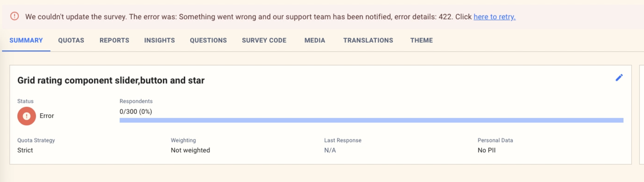Screen dimensions: 644x182
Task: Go to the Theme tab
Action: [x=421, y=40]
